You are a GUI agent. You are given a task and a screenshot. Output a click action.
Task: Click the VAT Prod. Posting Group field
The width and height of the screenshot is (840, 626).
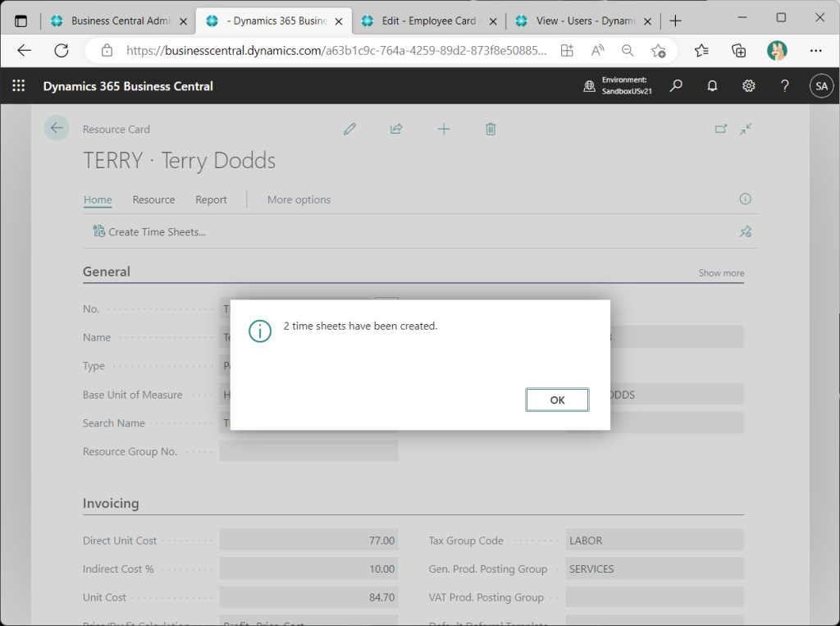tap(655, 597)
